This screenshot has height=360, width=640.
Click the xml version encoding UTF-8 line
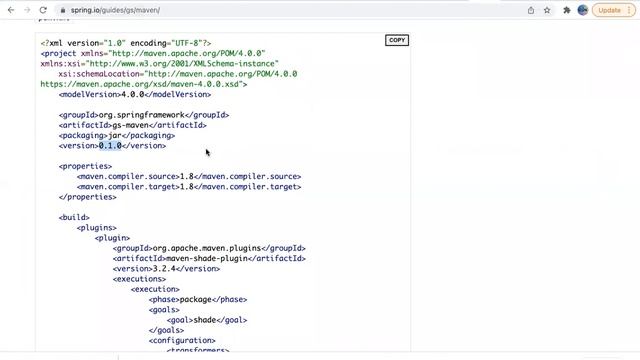point(126,43)
